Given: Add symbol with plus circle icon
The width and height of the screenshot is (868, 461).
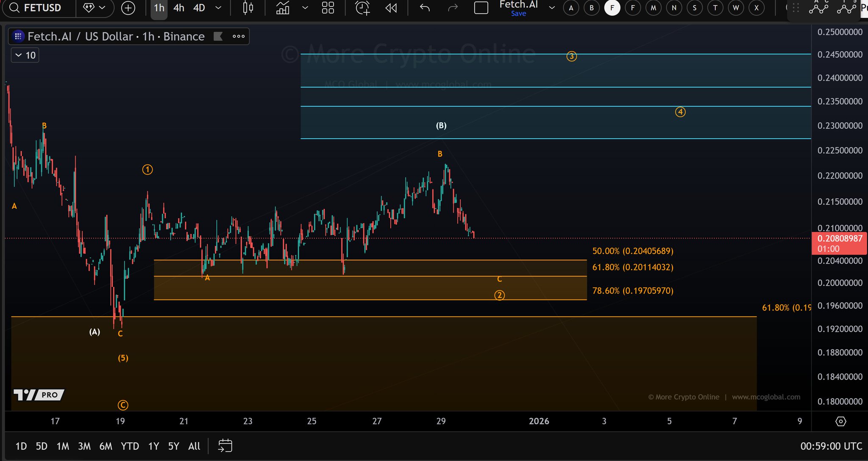Looking at the screenshot, I should 128,8.
